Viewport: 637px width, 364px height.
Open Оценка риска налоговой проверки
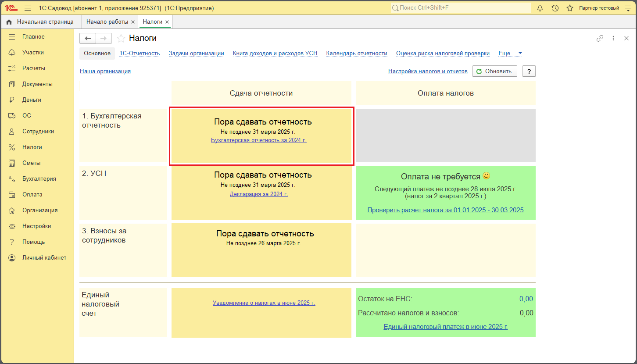pyautogui.click(x=443, y=54)
